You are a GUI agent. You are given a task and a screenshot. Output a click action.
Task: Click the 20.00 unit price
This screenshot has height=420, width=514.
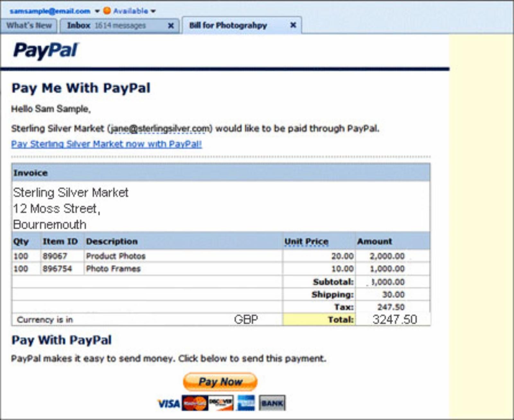[342, 256]
